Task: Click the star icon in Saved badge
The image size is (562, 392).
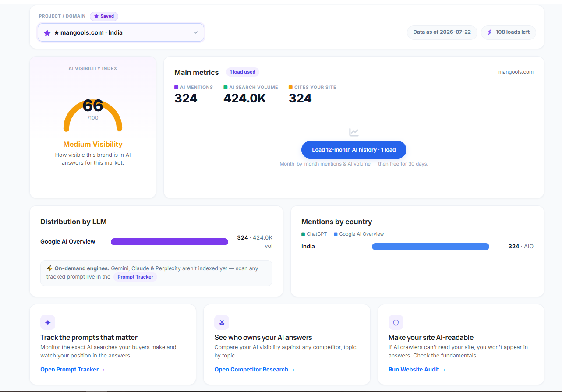Action: click(x=96, y=16)
